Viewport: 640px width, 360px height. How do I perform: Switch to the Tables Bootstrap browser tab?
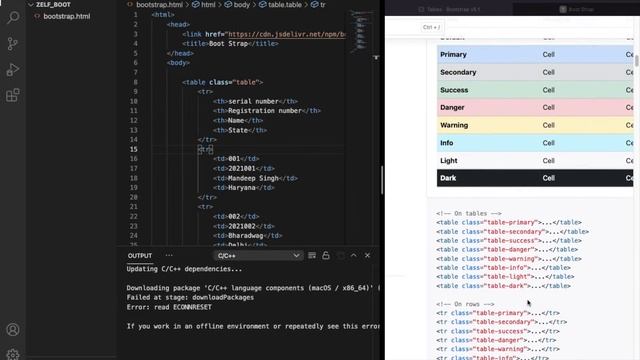tap(449, 9)
